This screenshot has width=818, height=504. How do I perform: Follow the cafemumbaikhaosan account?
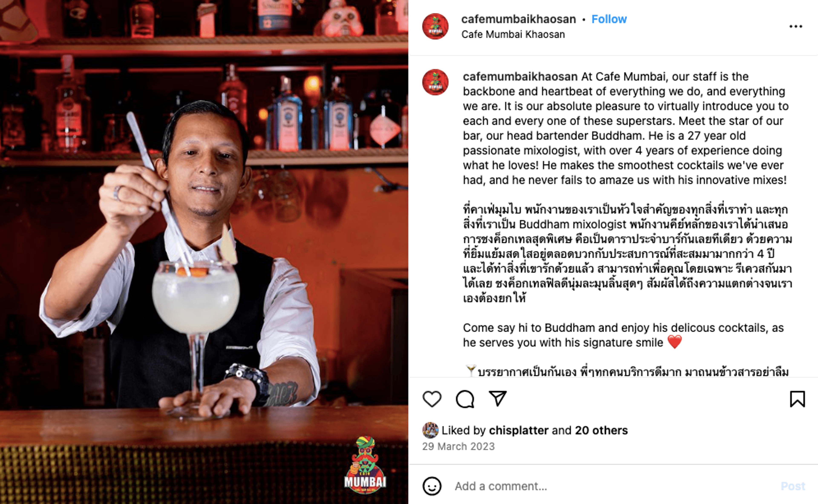(x=609, y=19)
